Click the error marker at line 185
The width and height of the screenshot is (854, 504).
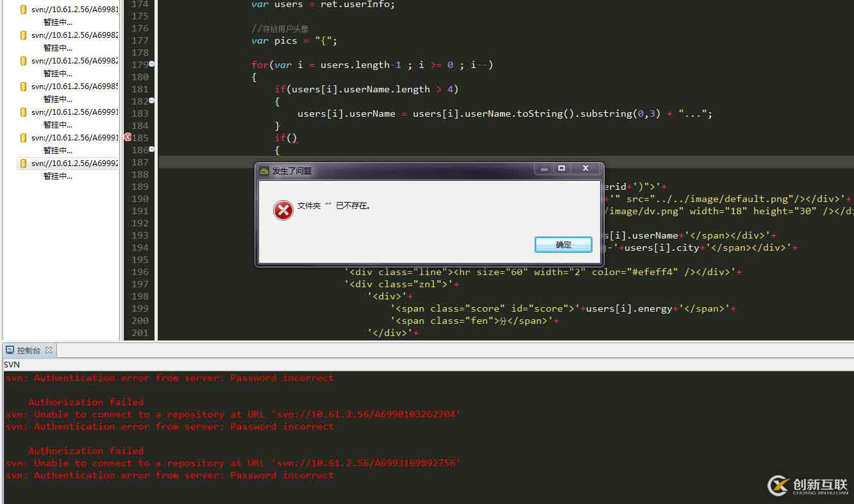point(128,137)
